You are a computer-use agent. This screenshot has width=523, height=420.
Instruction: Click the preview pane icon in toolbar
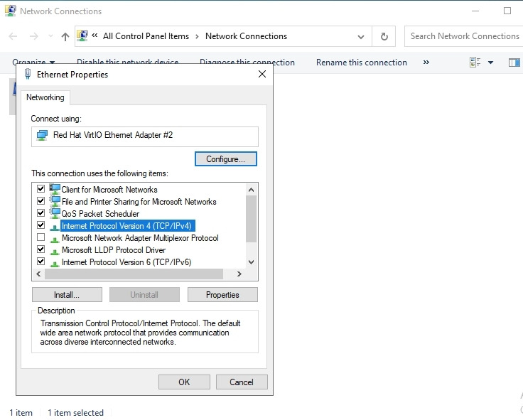pos(514,63)
